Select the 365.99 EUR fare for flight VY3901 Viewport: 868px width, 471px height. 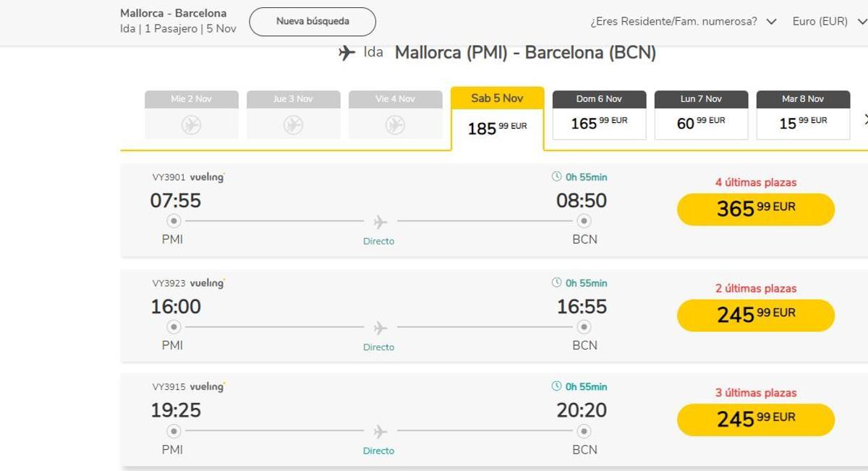(x=755, y=209)
